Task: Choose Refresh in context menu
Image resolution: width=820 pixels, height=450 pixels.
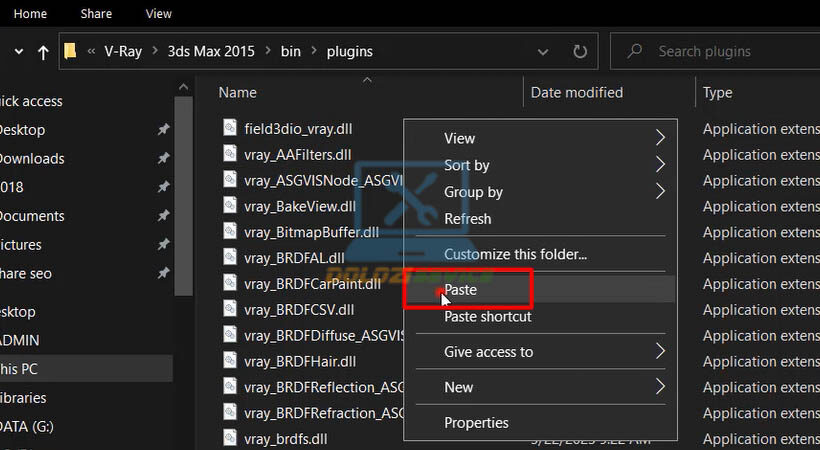Action: 540,219
